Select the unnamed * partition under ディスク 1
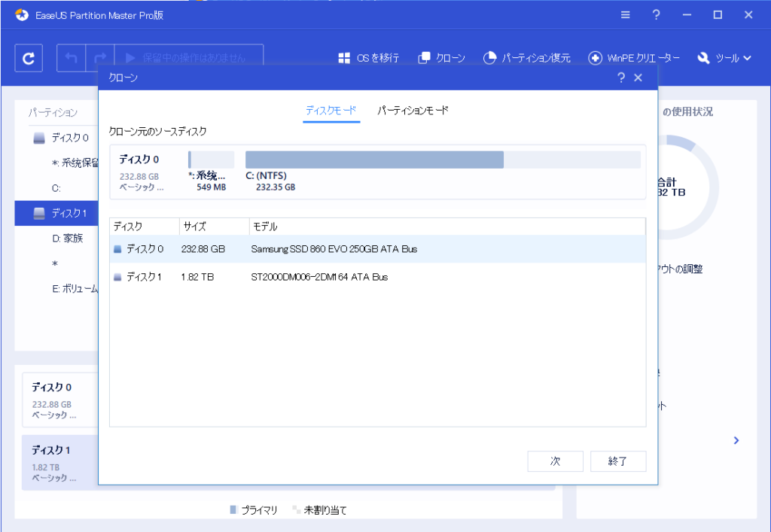Viewport: 771px width, 532px height. (55, 264)
